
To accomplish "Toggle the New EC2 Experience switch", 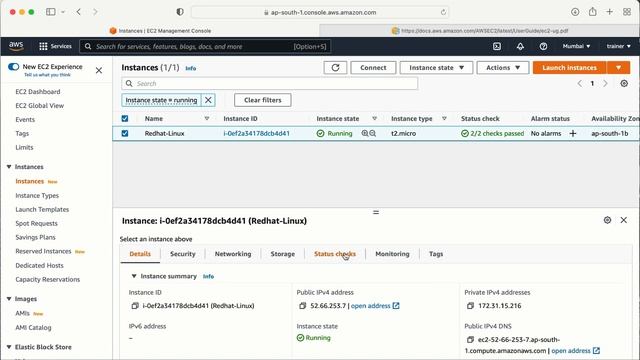I will coord(13,67).
